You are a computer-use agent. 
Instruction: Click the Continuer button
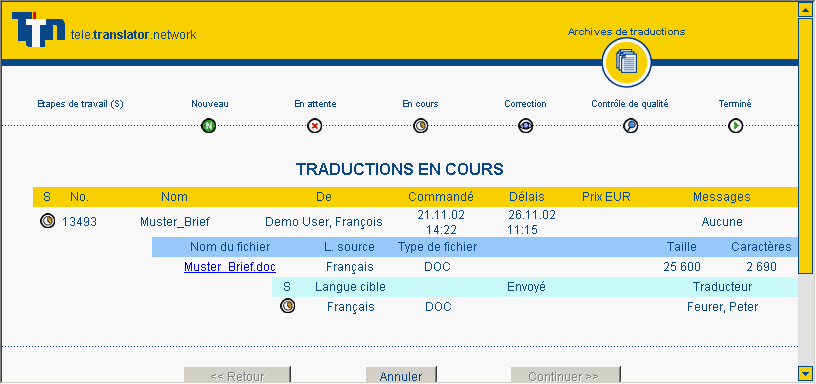coord(566,375)
